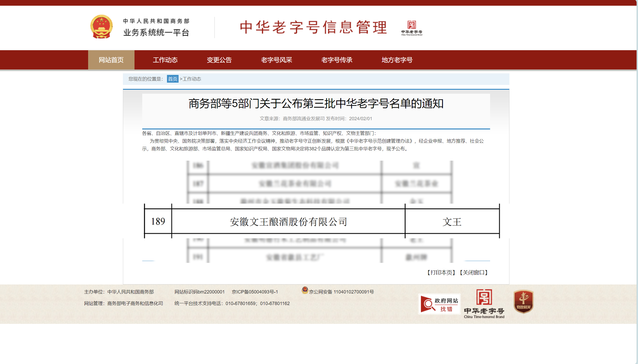Click the 工作动态 breadcrumb entry
Viewport: 638px width, 364px height.
(x=192, y=79)
